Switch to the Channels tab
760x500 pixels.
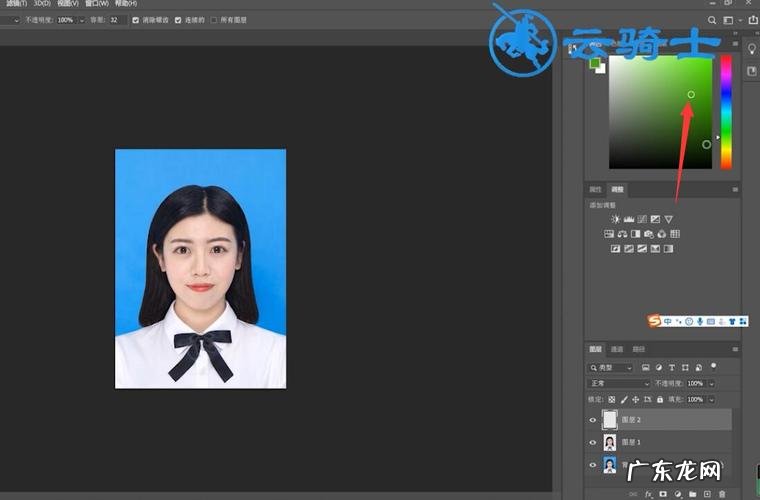point(617,349)
